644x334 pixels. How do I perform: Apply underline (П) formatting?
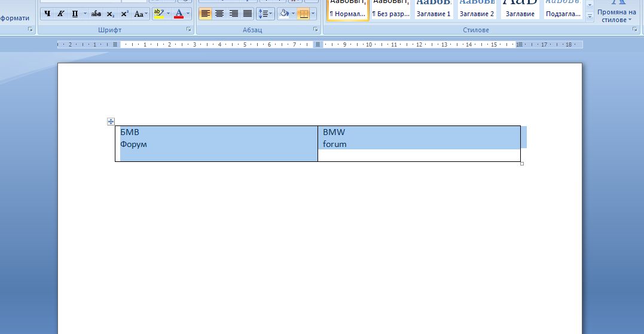click(x=75, y=14)
